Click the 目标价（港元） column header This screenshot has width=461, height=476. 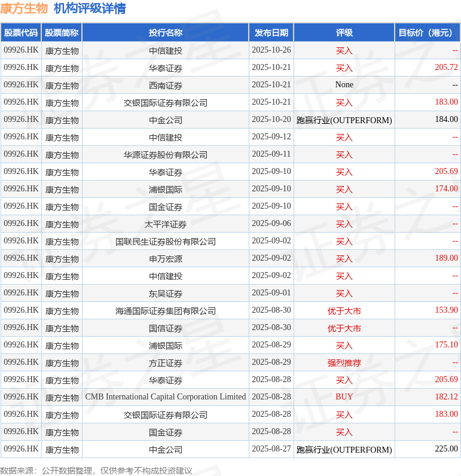(x=428, y=32)
